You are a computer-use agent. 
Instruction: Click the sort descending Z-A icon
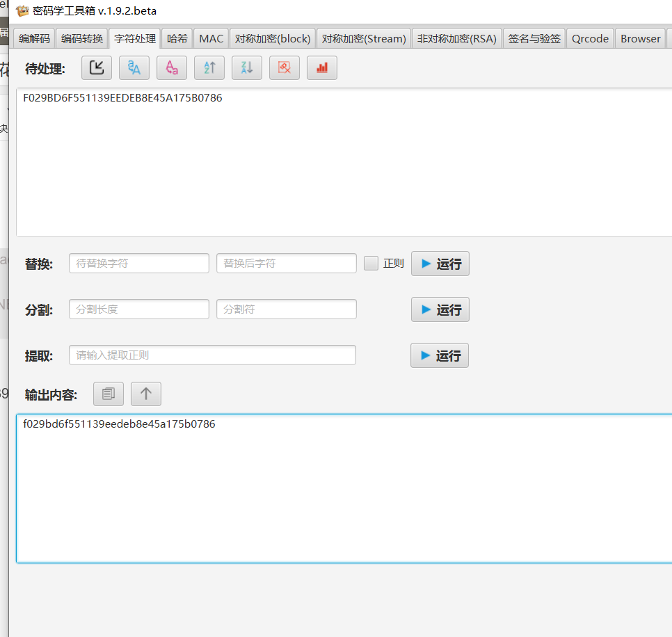pos(246,67)
